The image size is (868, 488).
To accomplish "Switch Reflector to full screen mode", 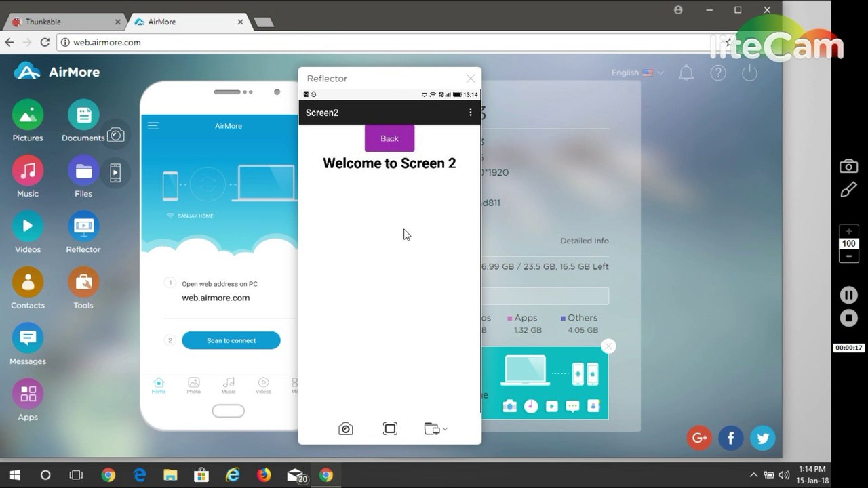I will [x=390, y=429].
